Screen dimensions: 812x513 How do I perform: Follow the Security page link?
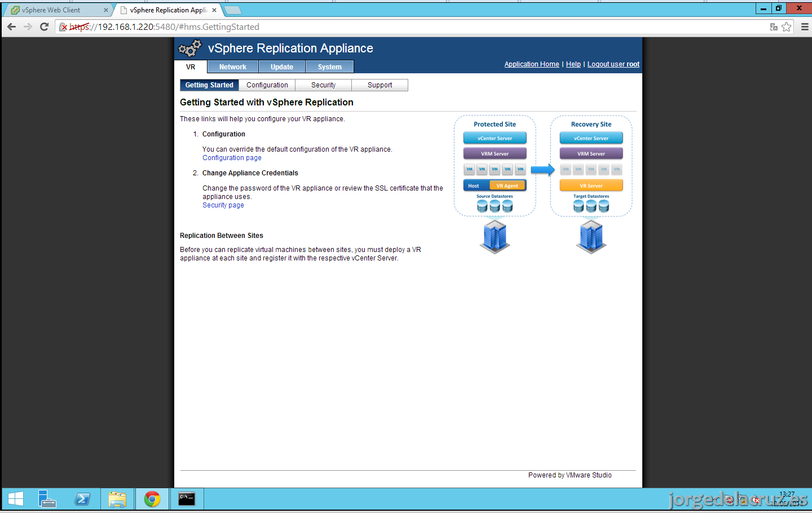tap(223, 205)
